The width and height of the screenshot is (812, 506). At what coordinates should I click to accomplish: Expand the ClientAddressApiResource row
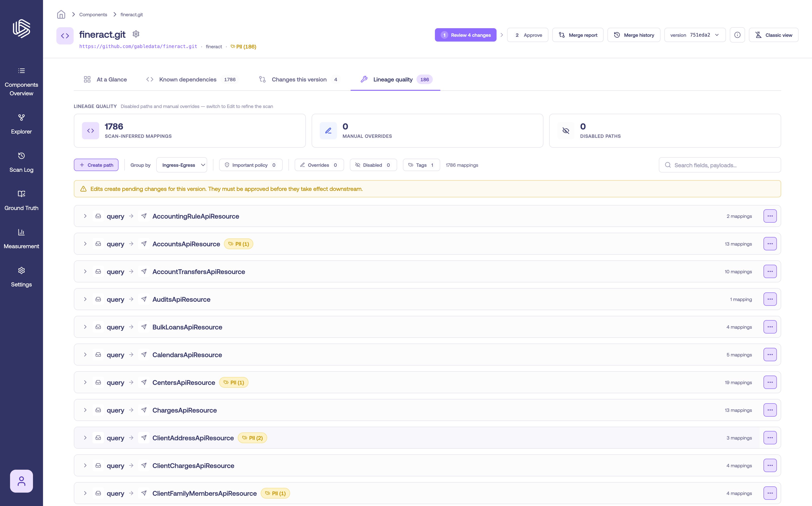85,438
